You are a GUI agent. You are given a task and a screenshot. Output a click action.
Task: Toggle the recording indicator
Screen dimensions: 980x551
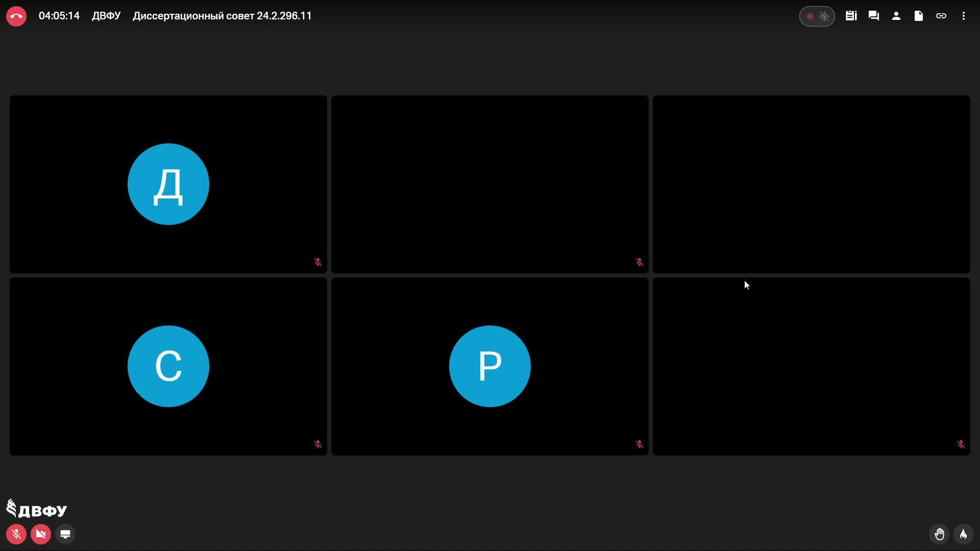(810, 16)
